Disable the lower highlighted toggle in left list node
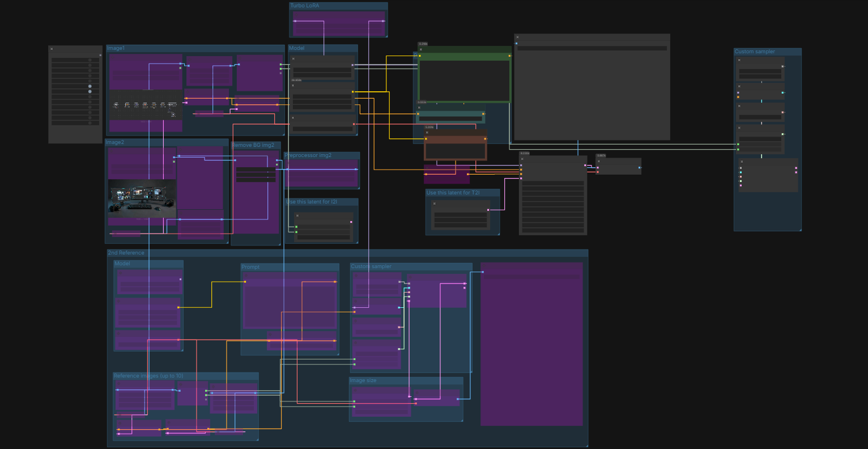 pyautogui.click(x=90, y=91)
